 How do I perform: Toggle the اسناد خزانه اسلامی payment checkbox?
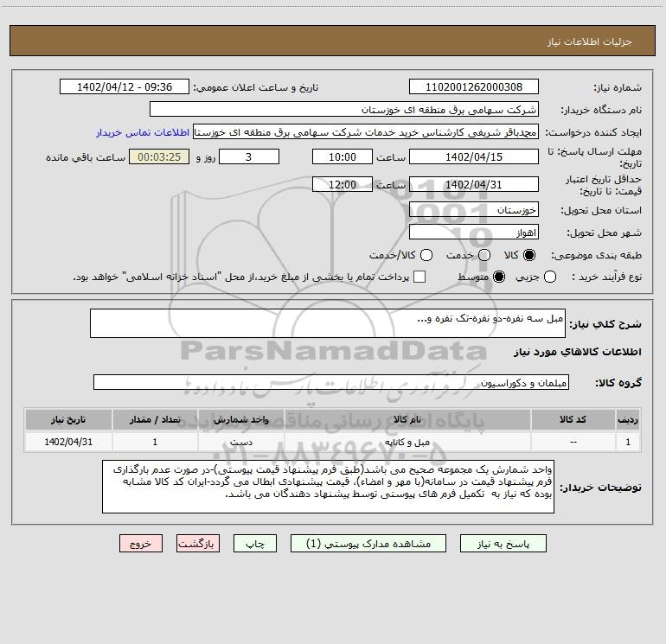(x=419, y=277)
